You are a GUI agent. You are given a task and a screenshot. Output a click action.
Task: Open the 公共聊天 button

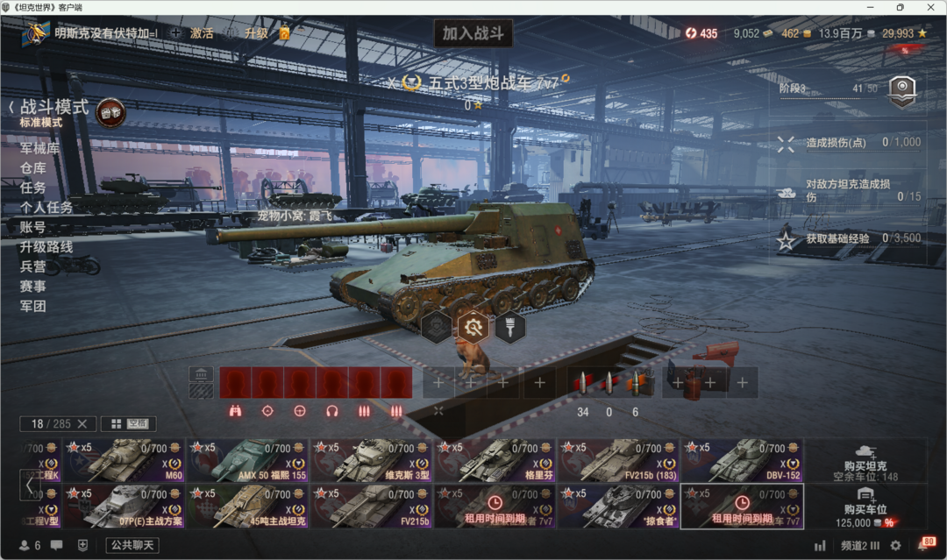[132, 545]
